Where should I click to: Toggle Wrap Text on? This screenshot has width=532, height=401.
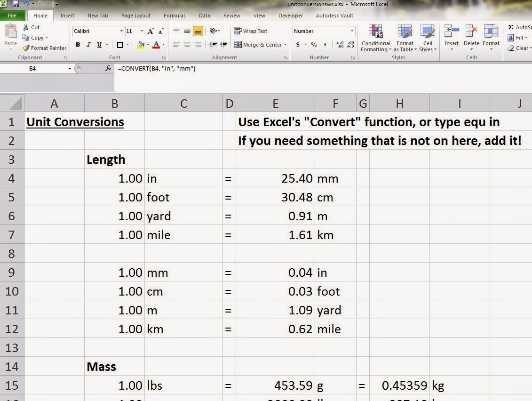pos(251,31)
